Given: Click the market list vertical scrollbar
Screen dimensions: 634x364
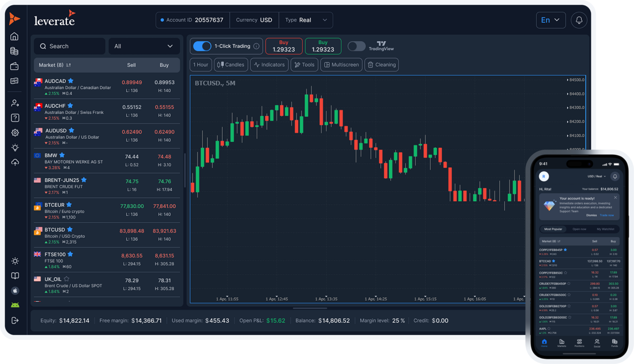Looking at the screenshot, I should click(185, 170).
